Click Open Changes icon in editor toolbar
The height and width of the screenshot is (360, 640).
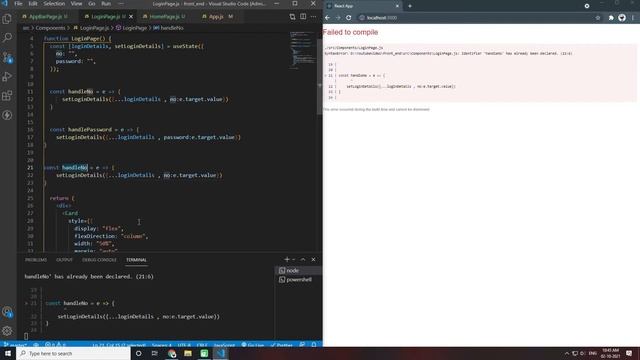coord(292,17)
